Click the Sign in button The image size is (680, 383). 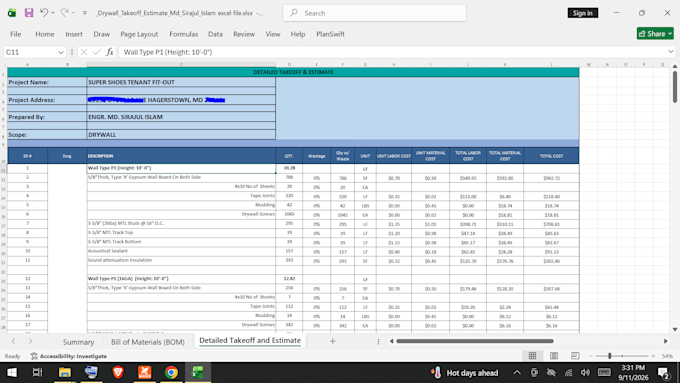tap(582, 13)
